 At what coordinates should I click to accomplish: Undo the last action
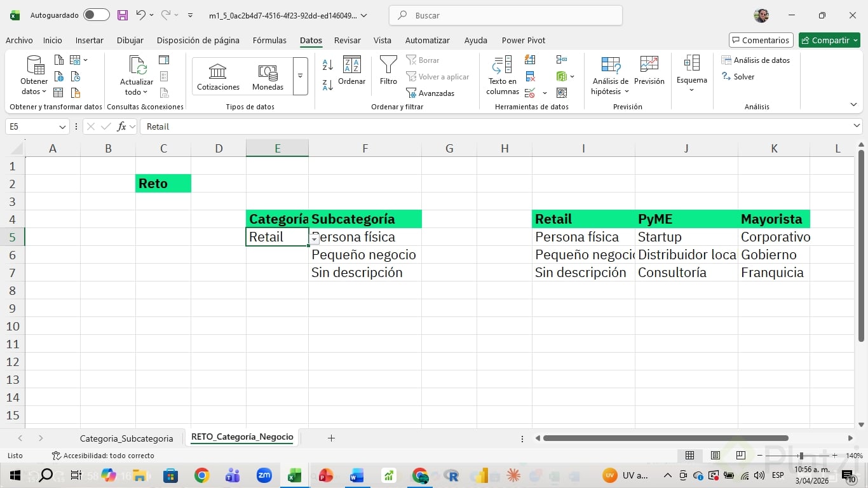pos(141,15)
